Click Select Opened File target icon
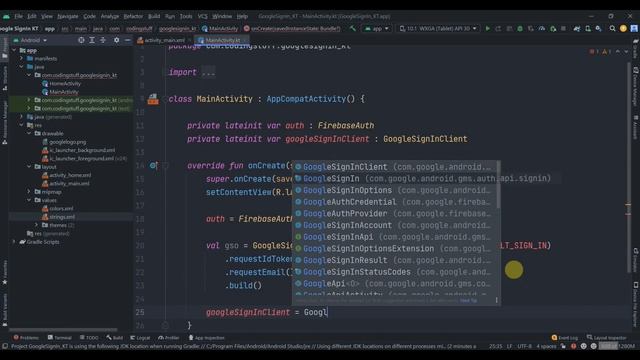The image size is (640, 360). (81, 40)
